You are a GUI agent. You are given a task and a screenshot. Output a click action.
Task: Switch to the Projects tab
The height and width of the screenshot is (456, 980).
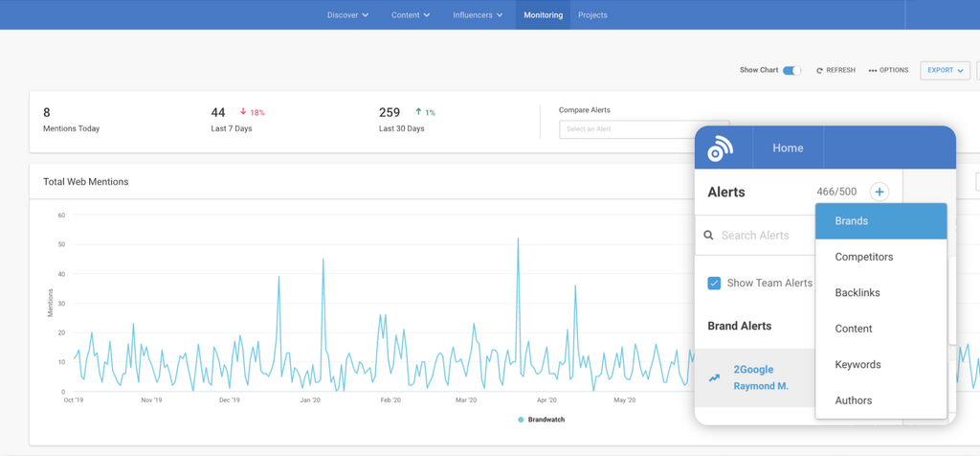click(x=592, y=15)
